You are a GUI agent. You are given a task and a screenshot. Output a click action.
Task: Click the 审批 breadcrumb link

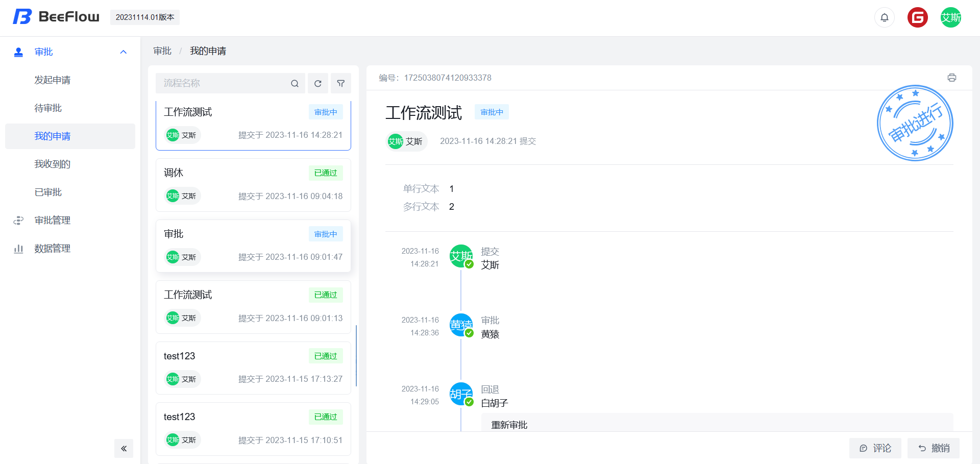pyautogui.click(x=162, y=51)
